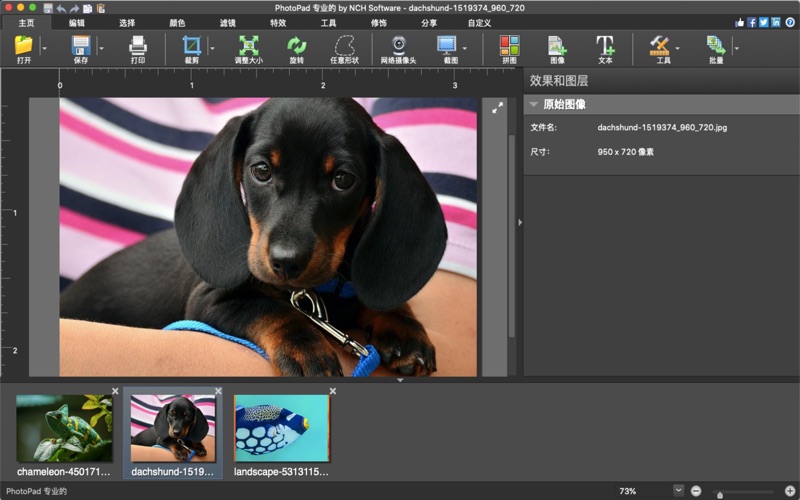Add text with the 文本 tool

pyautogui.click(x=605, y=45)
